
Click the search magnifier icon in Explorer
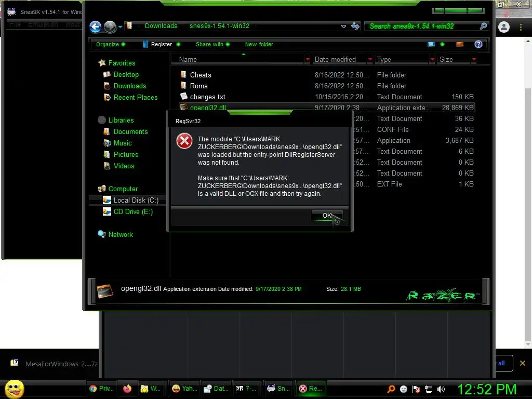(x=484, y=26)
